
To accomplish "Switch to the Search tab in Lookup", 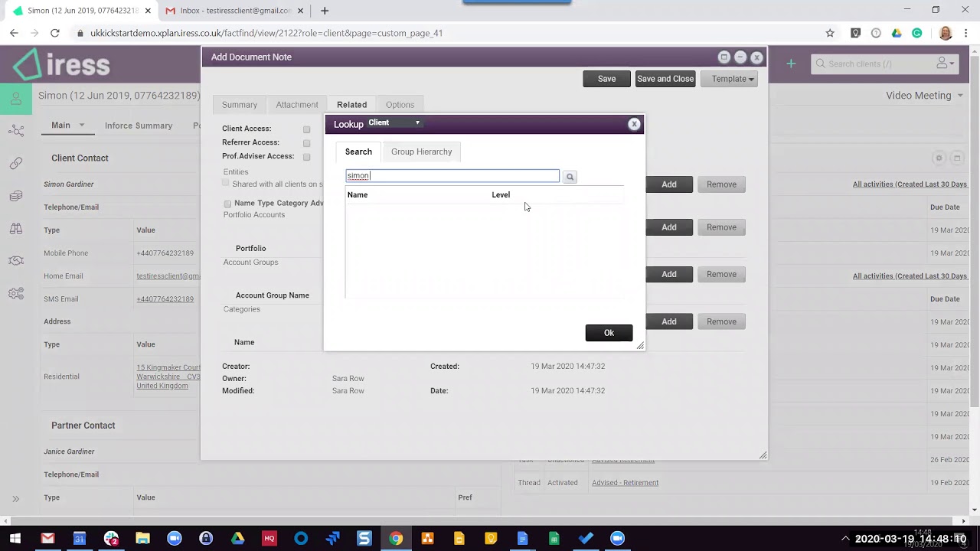I will 358,152.
